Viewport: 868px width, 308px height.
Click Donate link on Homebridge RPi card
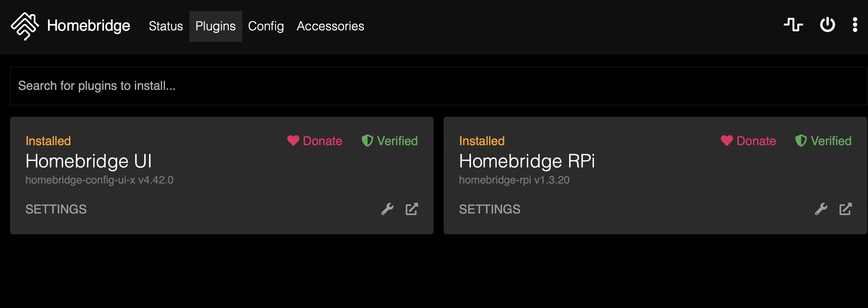click(x=748, y=141)
